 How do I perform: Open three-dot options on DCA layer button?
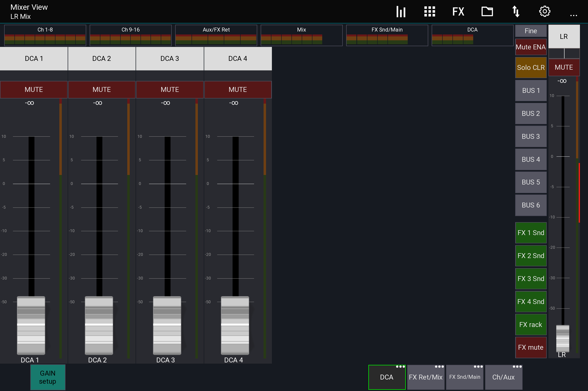[x=400, y=367]
